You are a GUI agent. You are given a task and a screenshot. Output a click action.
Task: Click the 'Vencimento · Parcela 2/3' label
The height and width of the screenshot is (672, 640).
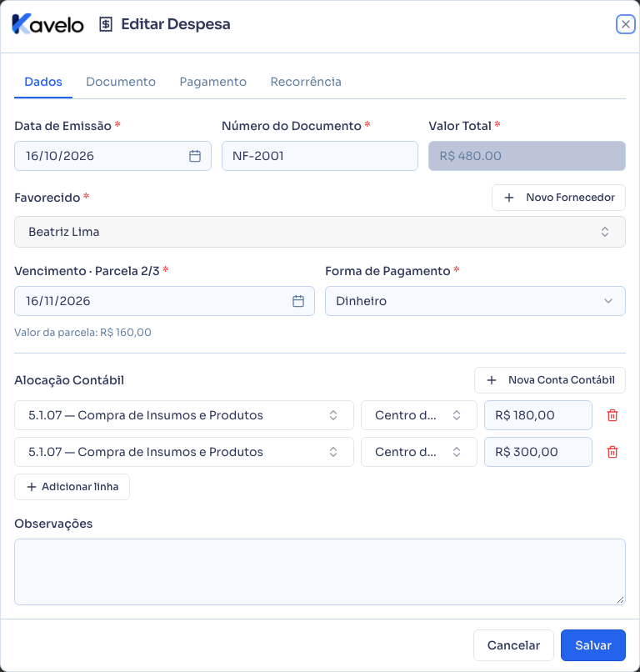[87, 271]
